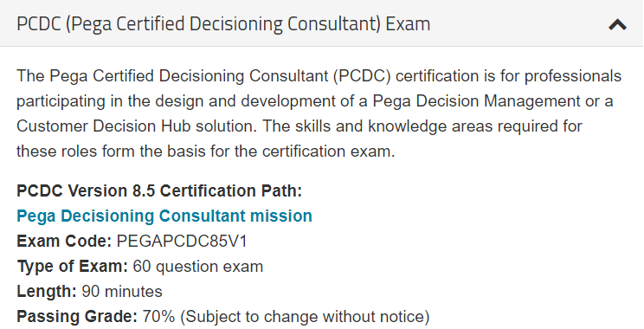Click the word Exam in the header
The width and height of the screenshot is (644, 329).
[x=408, y=23]
